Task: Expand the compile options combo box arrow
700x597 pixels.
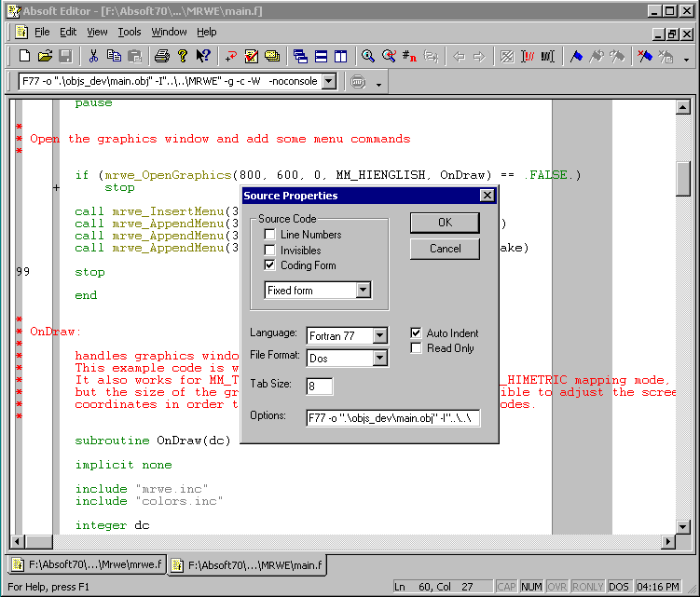Action: (x=329, y=81)
